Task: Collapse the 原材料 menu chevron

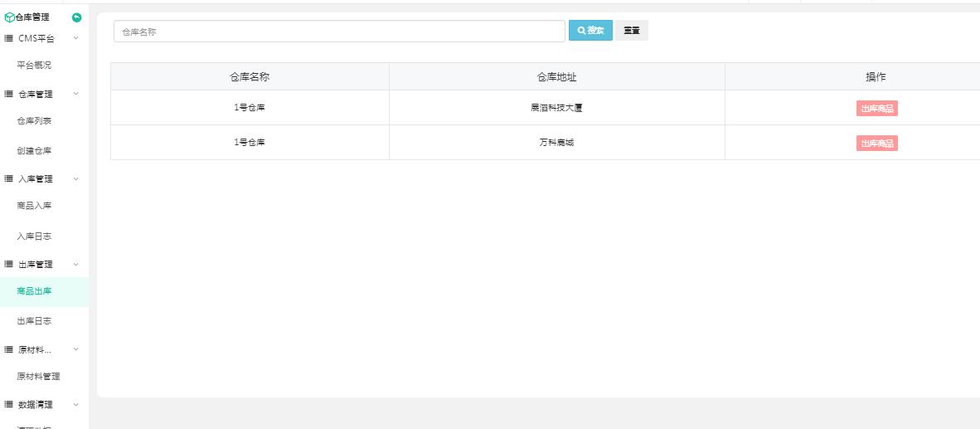Action: pyautogui.click(x=76, y=349)
